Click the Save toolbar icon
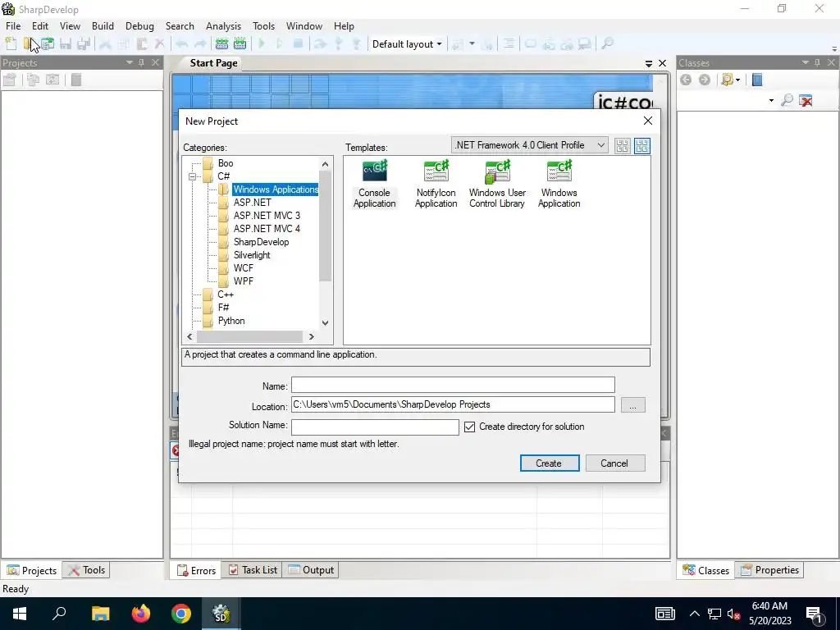 (x=66, y=44)
